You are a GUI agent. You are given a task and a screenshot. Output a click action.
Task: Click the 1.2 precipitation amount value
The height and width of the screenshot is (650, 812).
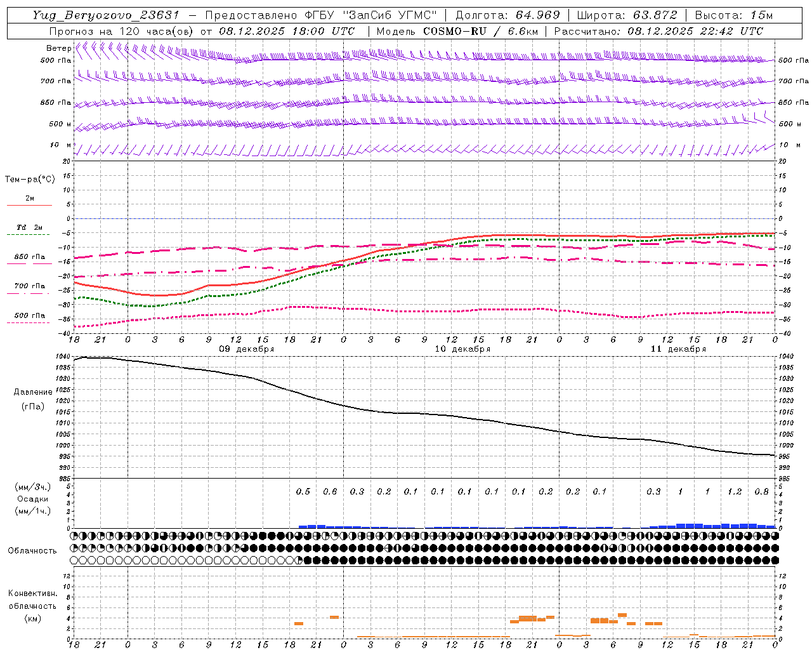(735, 492)
